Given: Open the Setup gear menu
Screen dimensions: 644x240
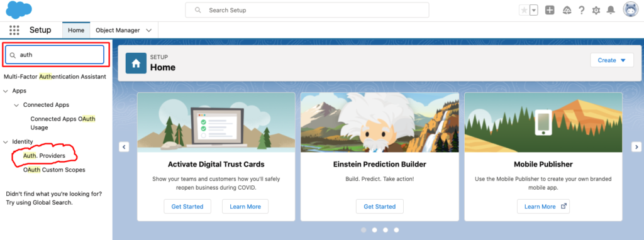Looking at the screenshot, I should 596,10.
